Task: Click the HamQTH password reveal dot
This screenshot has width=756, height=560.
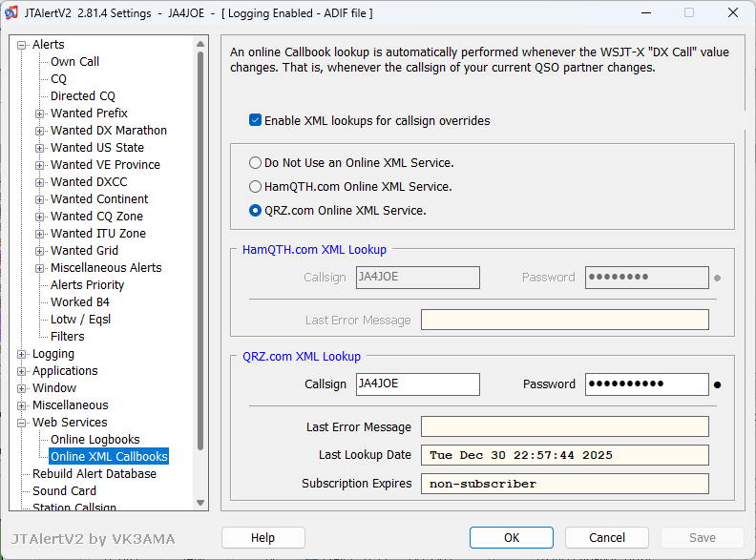Action: point(718,278)
